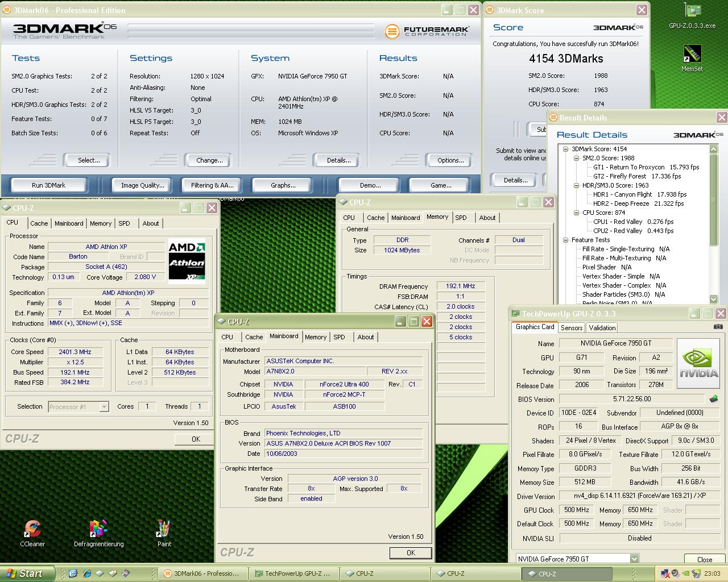The image size is (728, 582).
Task: Click the first system tray icon
Action: coord(665,574)
